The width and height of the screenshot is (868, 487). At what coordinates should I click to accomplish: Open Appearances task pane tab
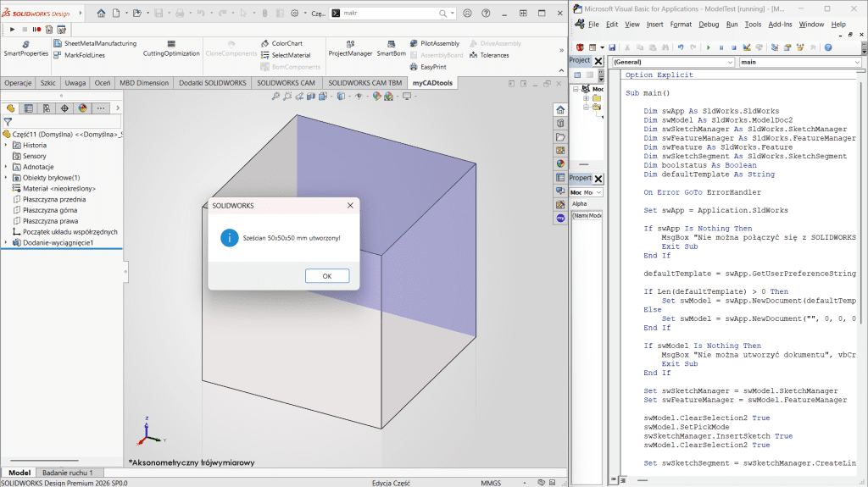(x=561, y=163)
